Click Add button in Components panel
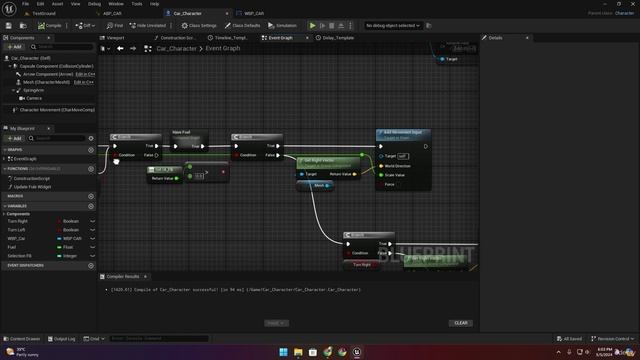640x360 pixels. point(15,47)
